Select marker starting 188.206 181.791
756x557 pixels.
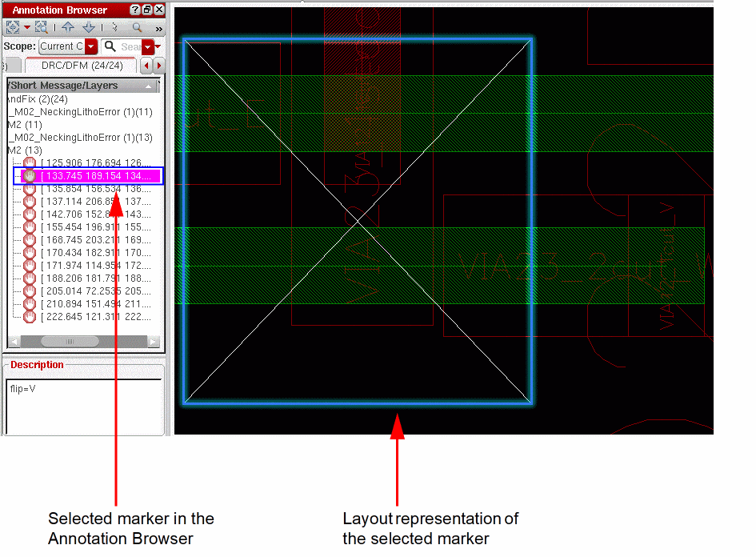(x=95, y=278)
